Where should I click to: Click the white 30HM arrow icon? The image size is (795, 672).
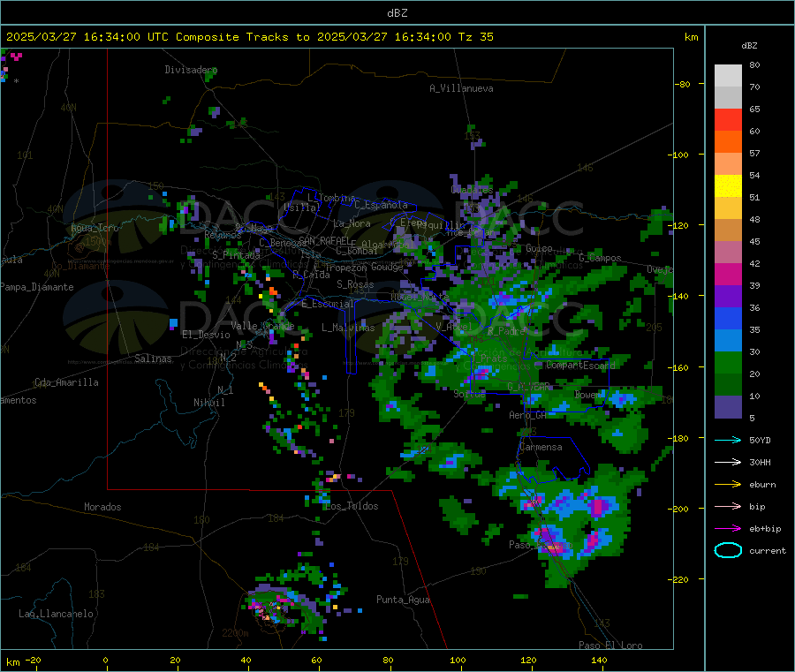728,462
